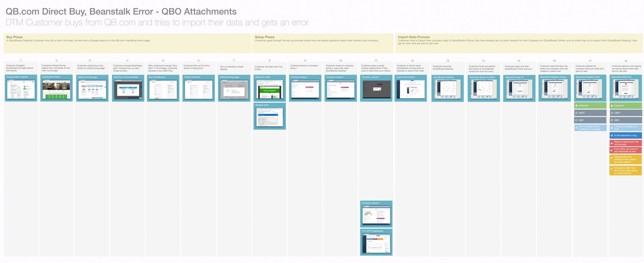Select text 'Customer has been sent two emails'
Image resolution: width=644 pixels, height=263 pixels.
(269, 68)
